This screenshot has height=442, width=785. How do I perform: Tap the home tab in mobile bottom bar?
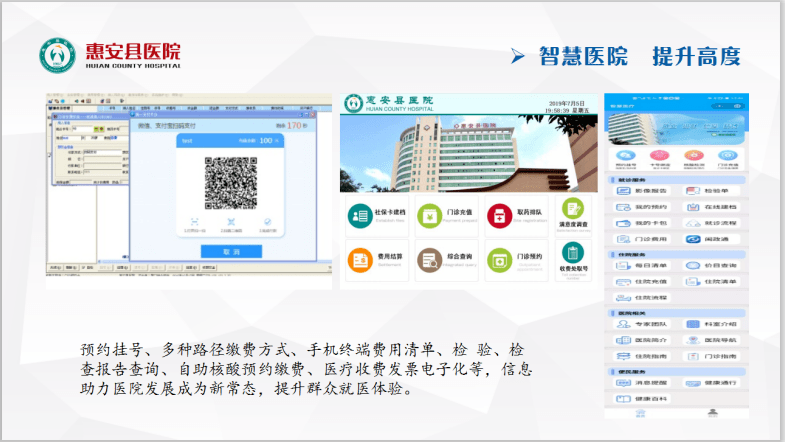point(640,413)
